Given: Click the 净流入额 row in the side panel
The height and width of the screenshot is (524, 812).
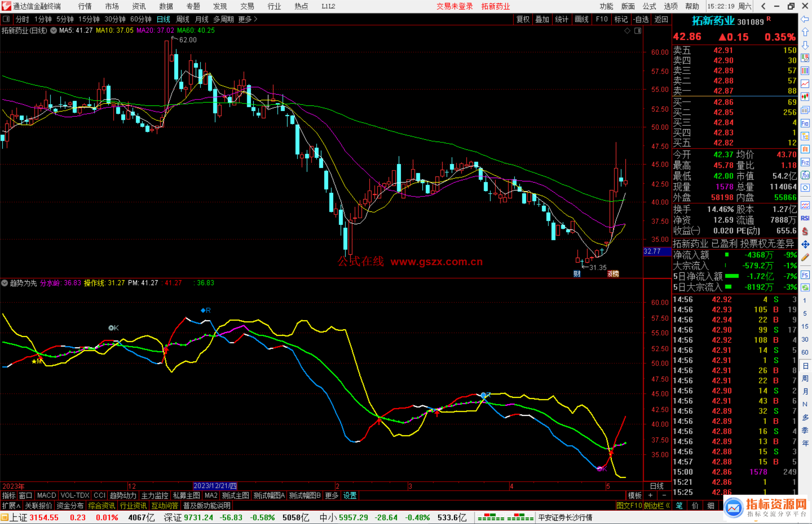Looking at the screenshot, I should (735, 255).
